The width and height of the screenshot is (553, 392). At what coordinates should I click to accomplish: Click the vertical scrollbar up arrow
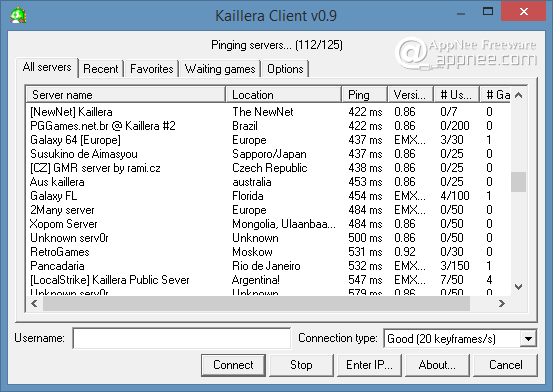click(x=518, y=95)
